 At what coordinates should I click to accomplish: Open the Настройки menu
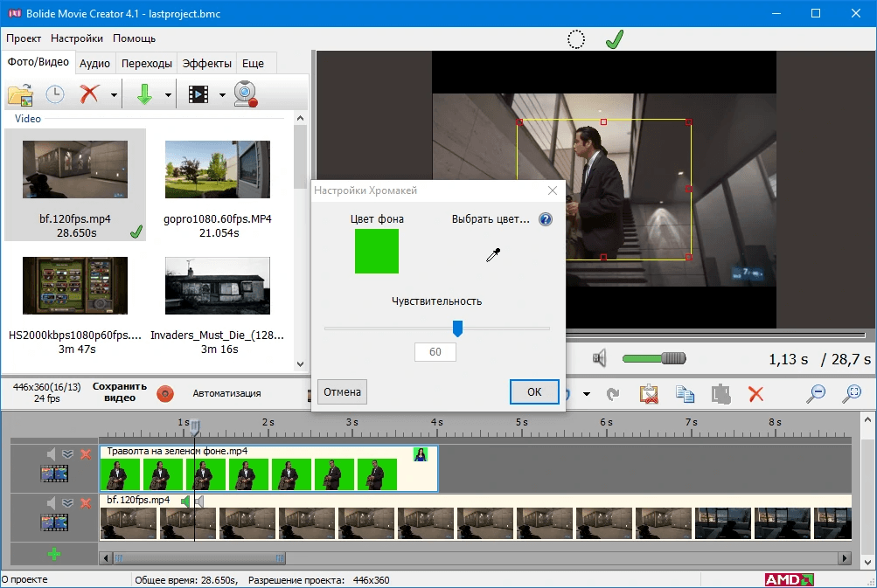click(x=77, y=38)
